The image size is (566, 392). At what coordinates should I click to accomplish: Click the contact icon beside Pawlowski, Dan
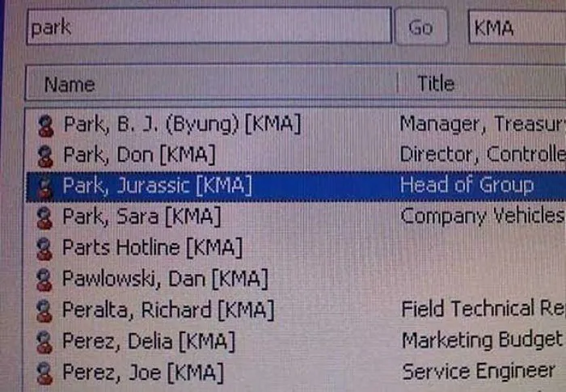[x=44, y=280]
